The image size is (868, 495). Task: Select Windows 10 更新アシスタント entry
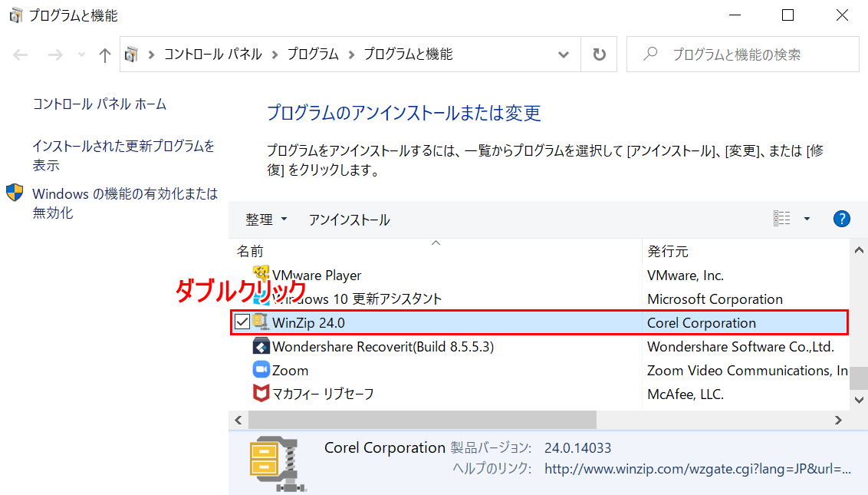click(x=357, y=299)
